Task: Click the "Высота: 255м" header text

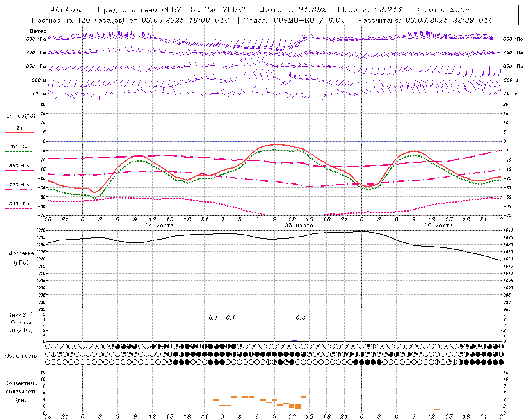Action: (442, 9)
